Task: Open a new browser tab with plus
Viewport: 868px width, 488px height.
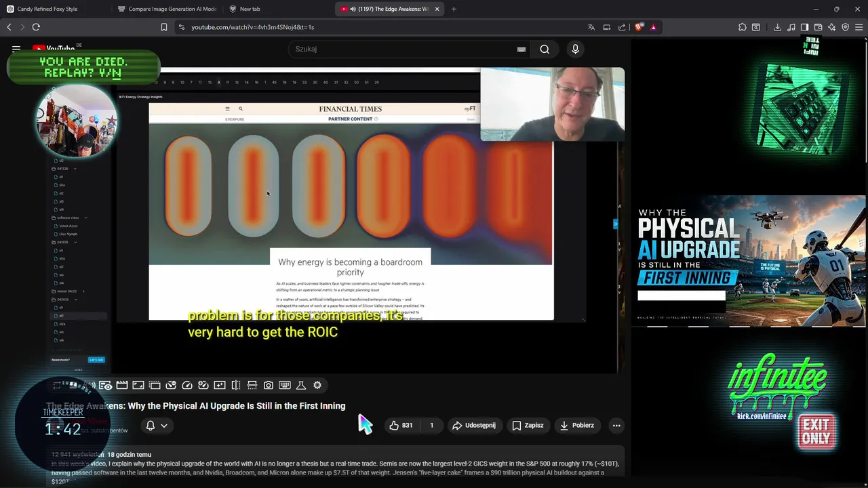Action: [454, 9]
